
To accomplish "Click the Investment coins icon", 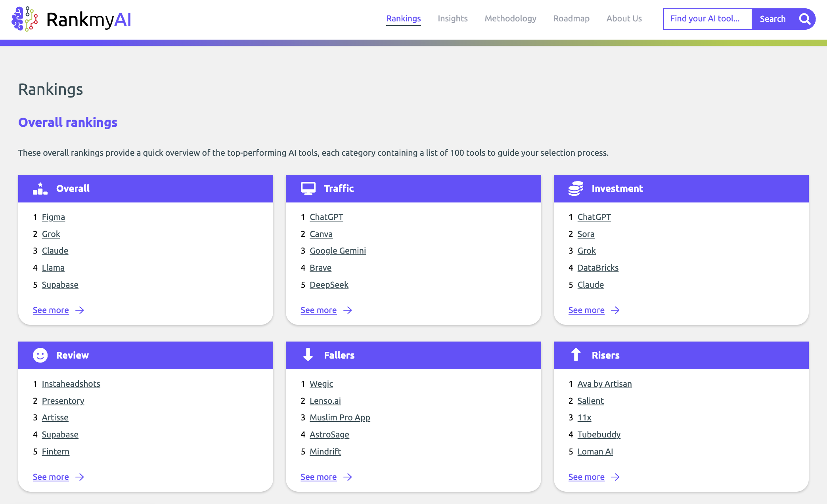I will click(576, 189).
